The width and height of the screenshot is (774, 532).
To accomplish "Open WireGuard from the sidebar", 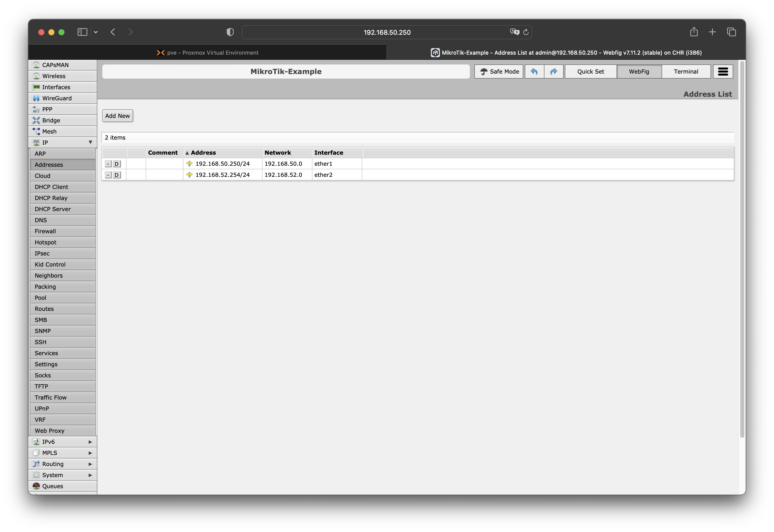I will click(57, 98).
